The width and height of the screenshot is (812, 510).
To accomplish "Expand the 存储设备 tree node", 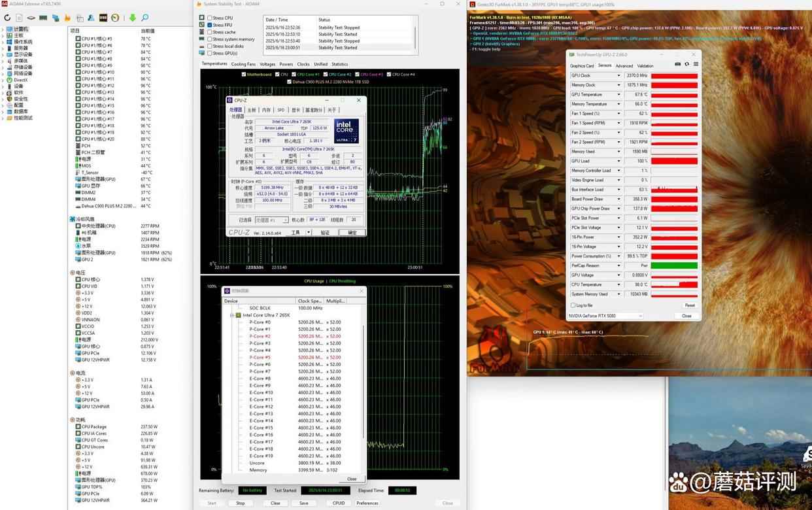I will [x=3, y=67].
